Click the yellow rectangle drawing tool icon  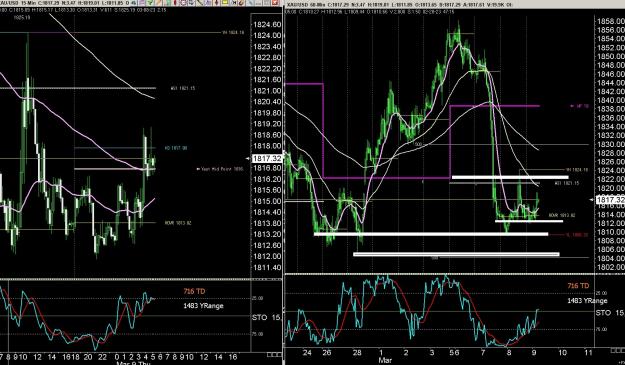point(225,2)
